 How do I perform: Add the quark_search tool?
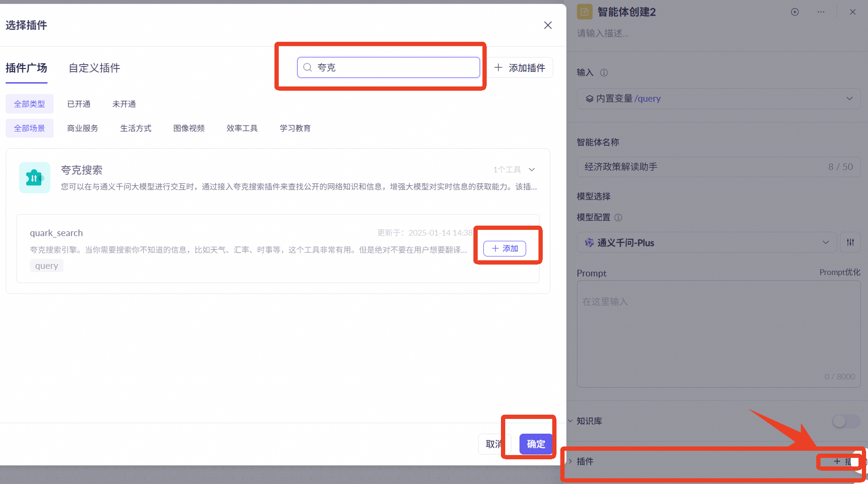[x=505, y=248]
